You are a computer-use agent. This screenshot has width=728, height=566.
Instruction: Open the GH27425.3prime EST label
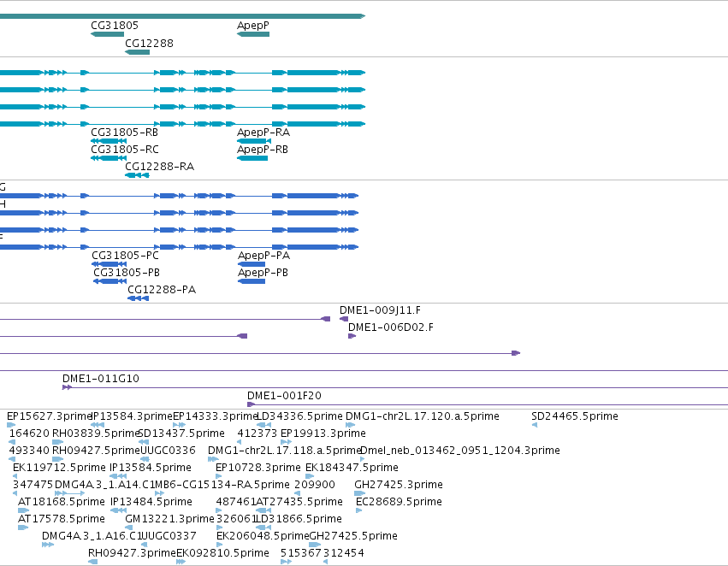[399, 485]
